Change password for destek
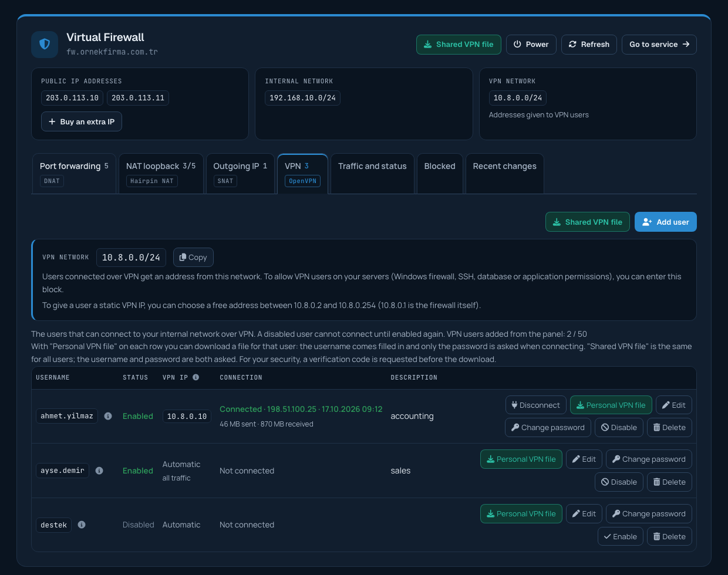 (x=649, y=513)
